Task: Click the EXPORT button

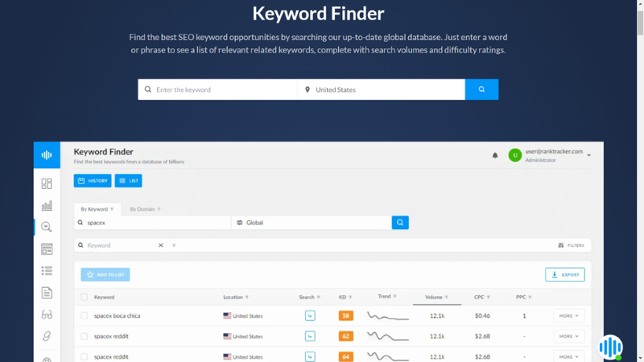Action: 565,274
